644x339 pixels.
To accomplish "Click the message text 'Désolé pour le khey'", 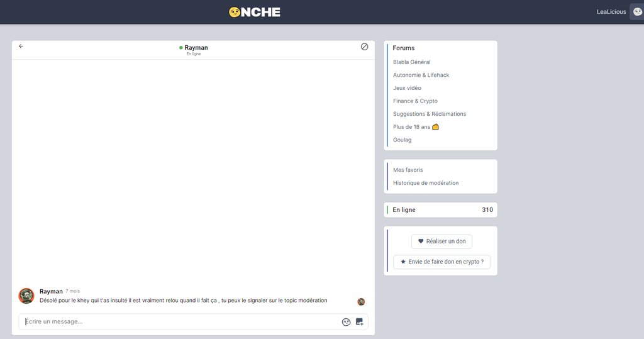I will [x=64, y=301].
